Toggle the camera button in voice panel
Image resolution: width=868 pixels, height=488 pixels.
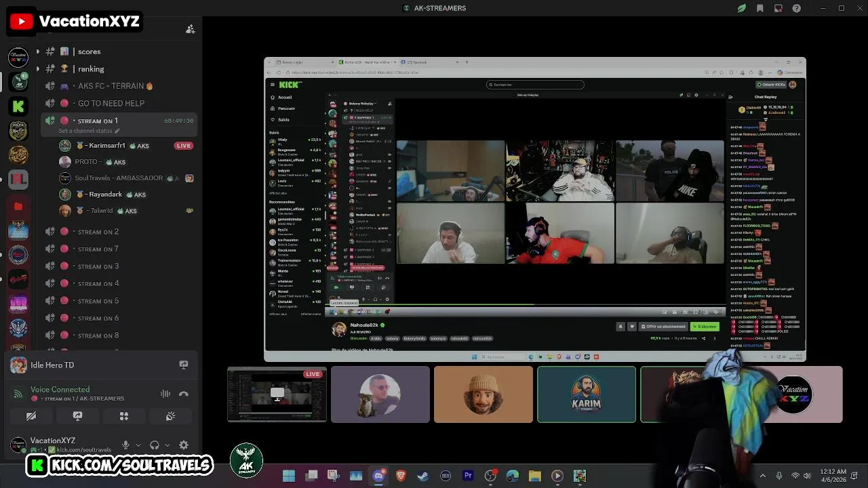(x=31, y=416)
